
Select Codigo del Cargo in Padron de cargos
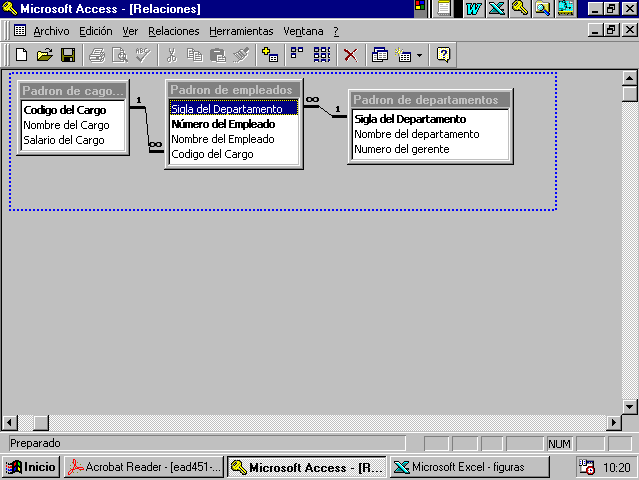pos(73,110)
